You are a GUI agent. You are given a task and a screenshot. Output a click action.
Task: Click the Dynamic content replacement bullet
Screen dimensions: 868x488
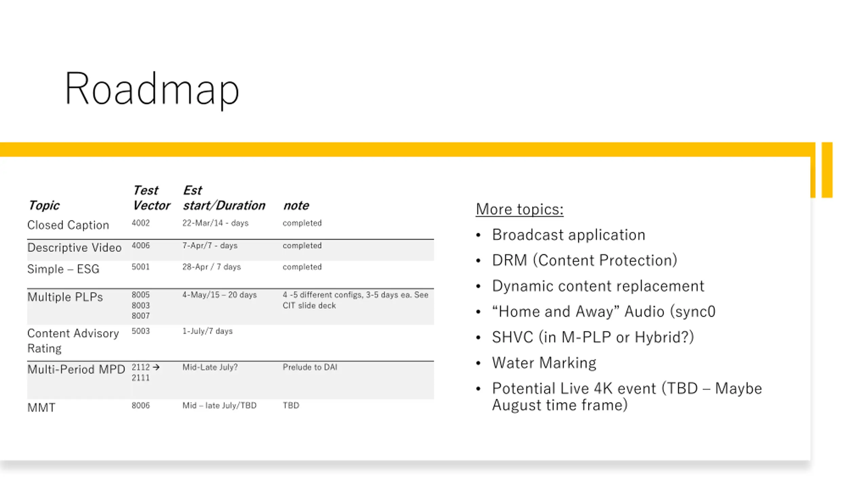[598, 286]
